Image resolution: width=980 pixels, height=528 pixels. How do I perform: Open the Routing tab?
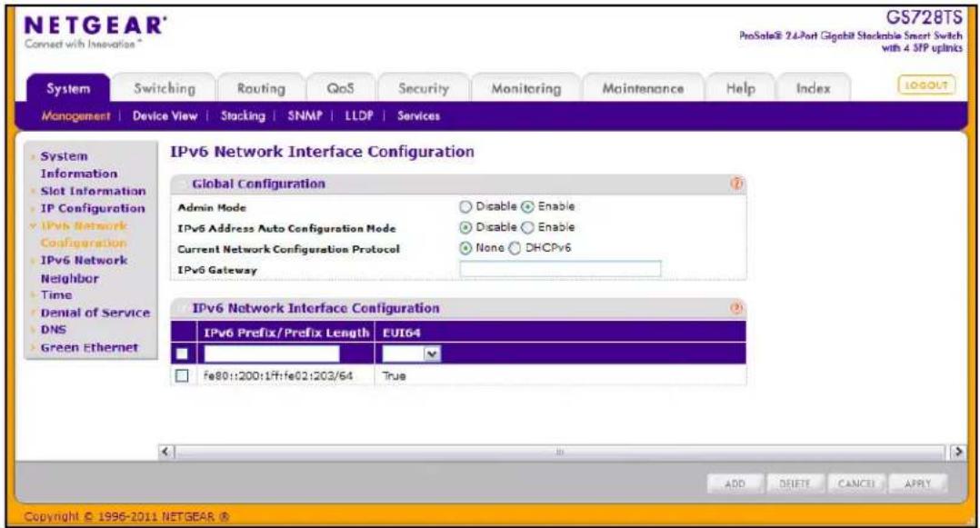click(261, 89)
